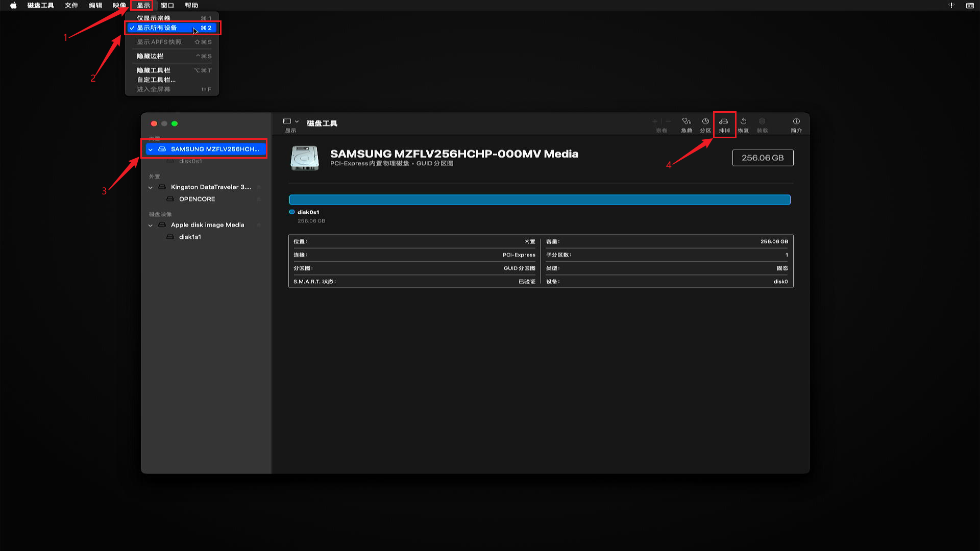This screenshot has height=551, width=980.
Task: Click the 容量 value 256.06 GB in table
Action: [774, 242]
